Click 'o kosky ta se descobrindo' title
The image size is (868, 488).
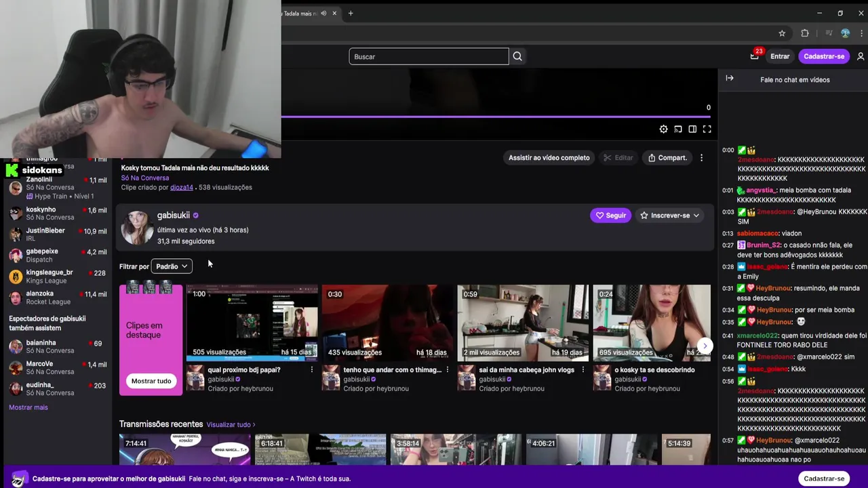click(654, 370)
